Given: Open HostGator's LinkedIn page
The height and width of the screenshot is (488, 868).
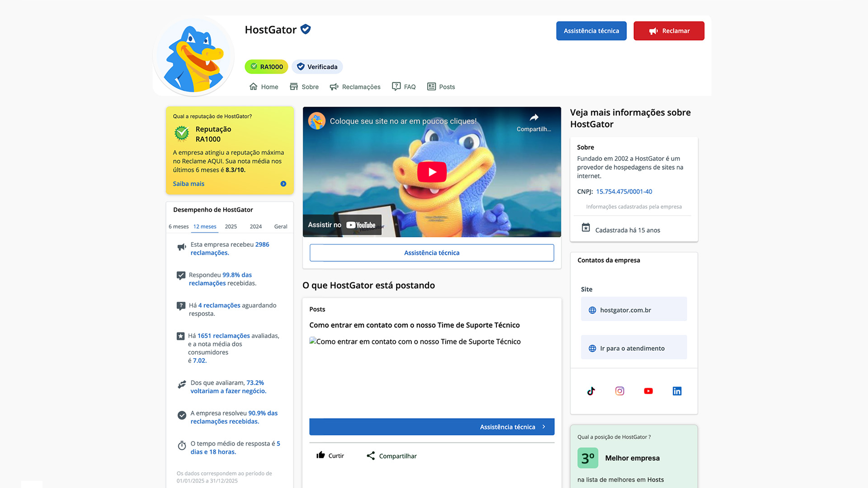Looking at the screenshot, I should click(677, 391).
